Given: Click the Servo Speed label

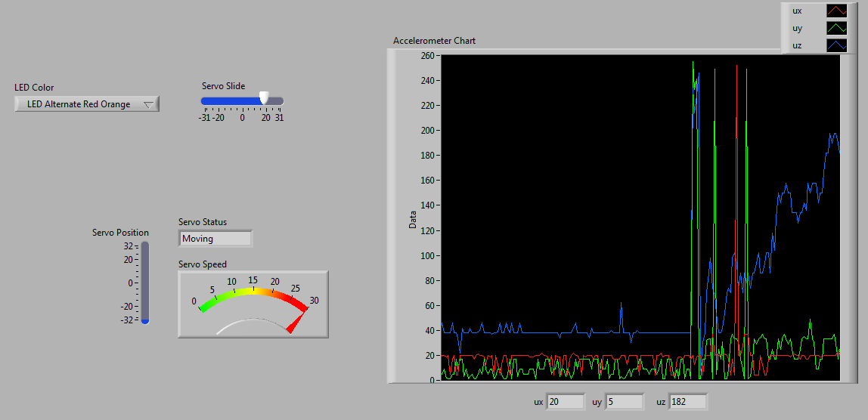Looking at the screenshot, I should 202,264.
